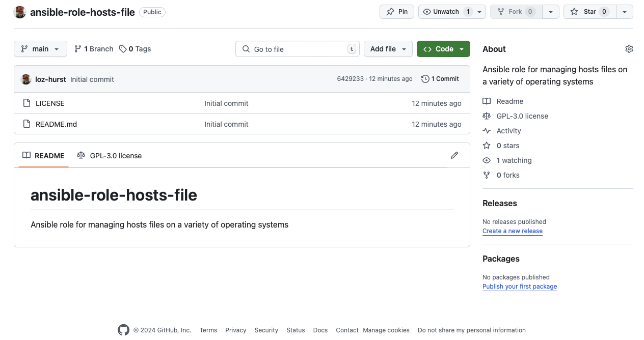Open the main branch dropdown
This screenshot has width=644, height=340.
[40, 49]
